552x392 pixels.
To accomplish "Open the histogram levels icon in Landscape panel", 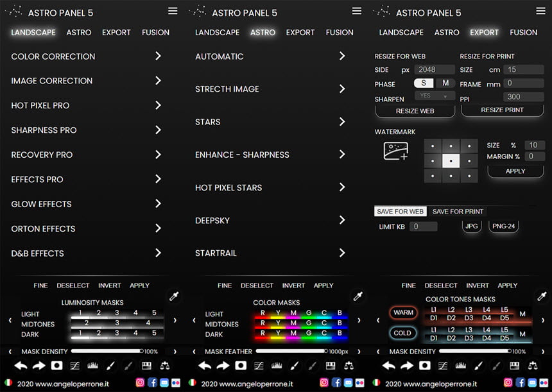I will 92,366.
